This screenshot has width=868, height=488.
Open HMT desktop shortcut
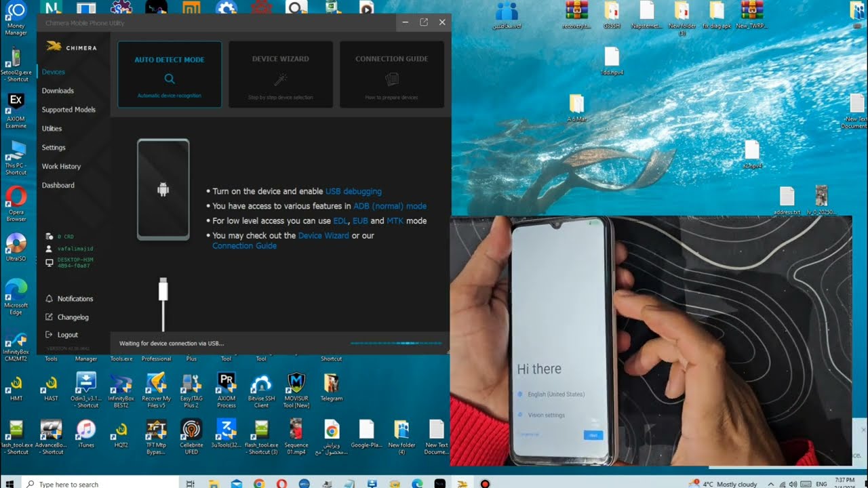[16, 388]
